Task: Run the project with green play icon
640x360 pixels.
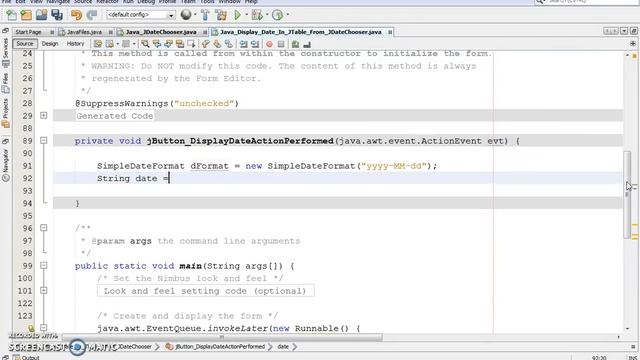Action: [237, 15]
